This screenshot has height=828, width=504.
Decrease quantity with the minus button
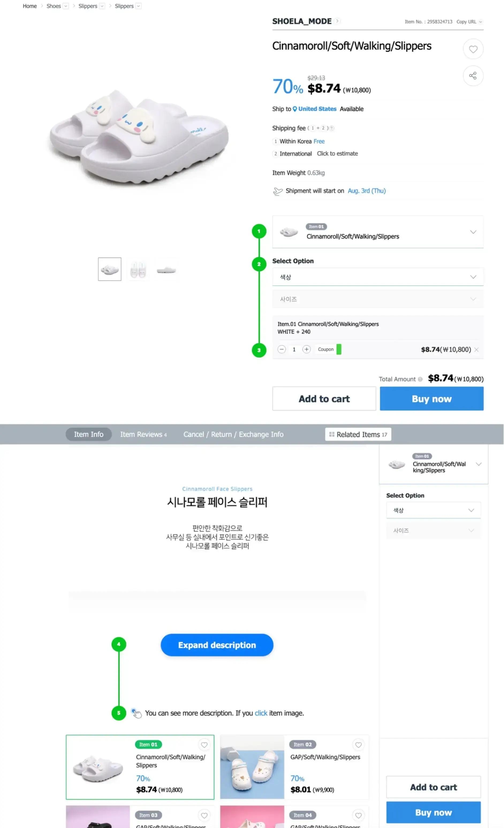[x=282, y=349]
